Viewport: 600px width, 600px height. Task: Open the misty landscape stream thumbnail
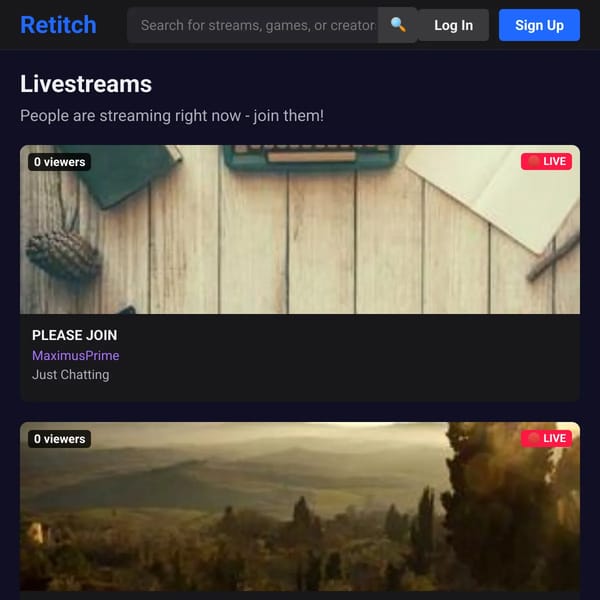(300, 506)
